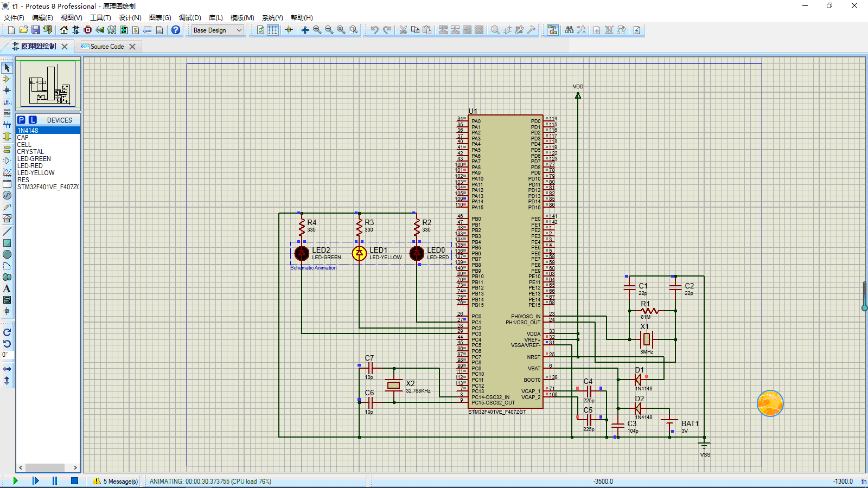Select the Wire Label LBL tool
This screenshot has width=868, height=488.
point(7,102)
